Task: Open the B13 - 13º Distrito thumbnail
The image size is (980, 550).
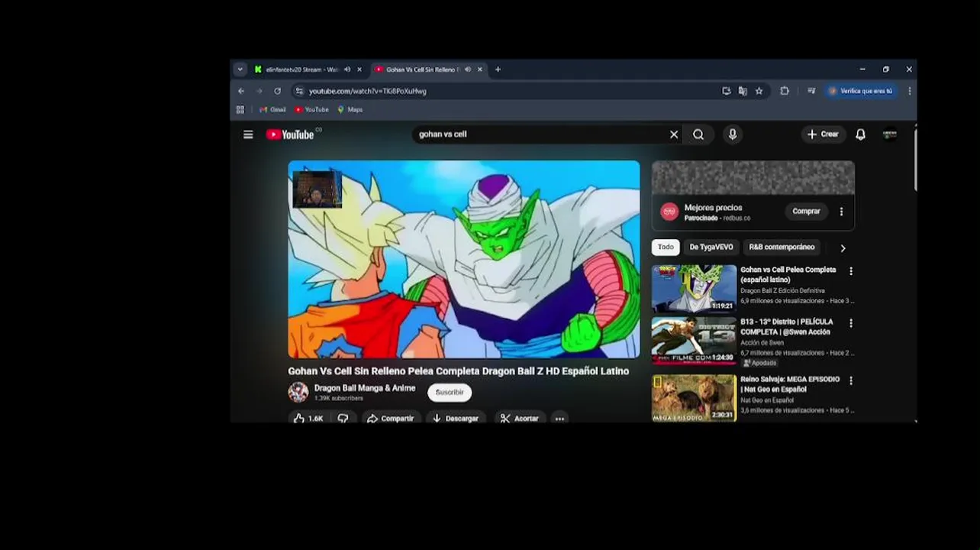Action: (x=694, y=340)
